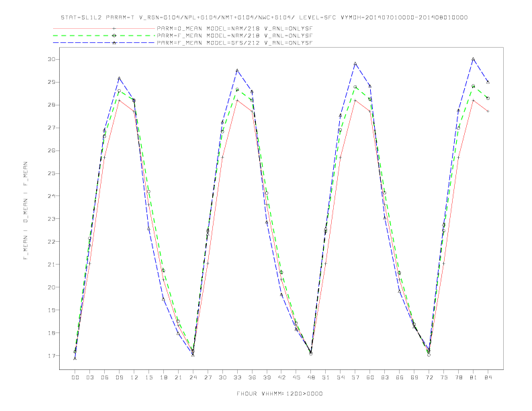Click x-axis forecast hour label 27
This screenshot has height=411, width=532.
208,377
